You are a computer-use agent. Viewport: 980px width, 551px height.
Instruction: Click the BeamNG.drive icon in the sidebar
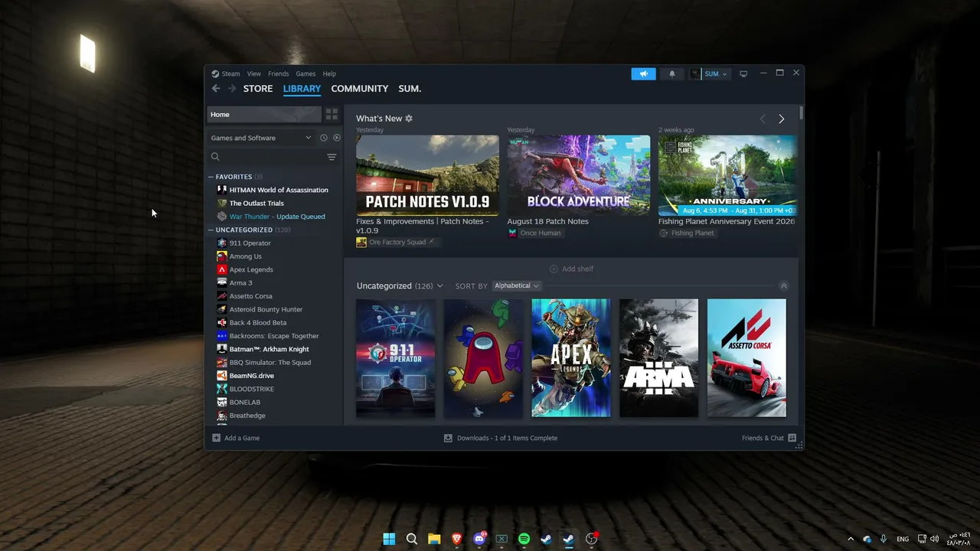[222, 376]
